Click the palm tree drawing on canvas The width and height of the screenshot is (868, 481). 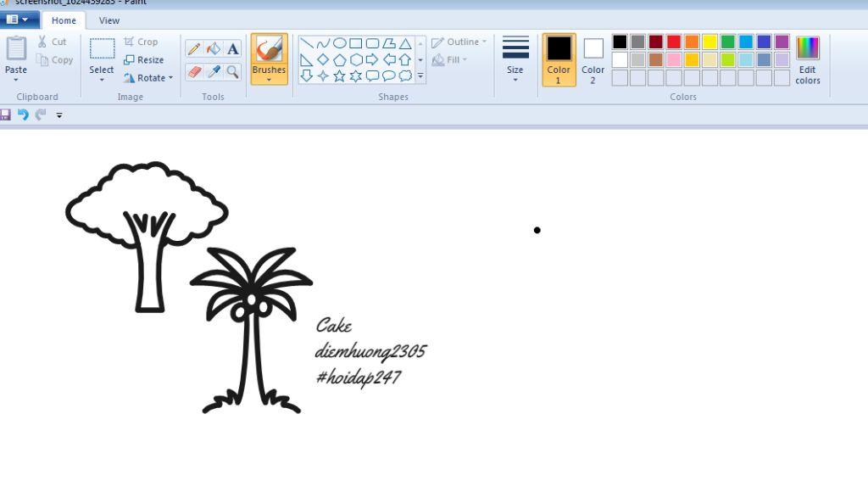(x=251, y=330)
